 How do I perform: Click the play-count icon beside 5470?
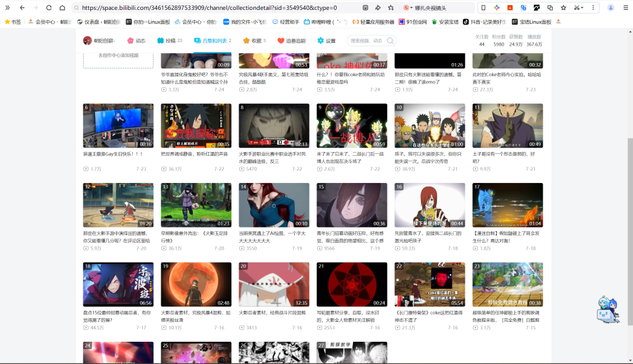pos(242,169)
